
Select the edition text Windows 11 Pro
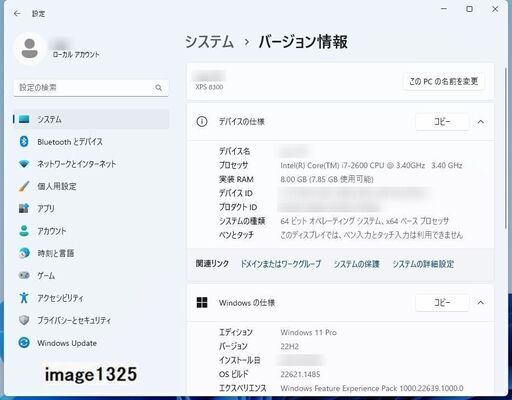(308, 332)
